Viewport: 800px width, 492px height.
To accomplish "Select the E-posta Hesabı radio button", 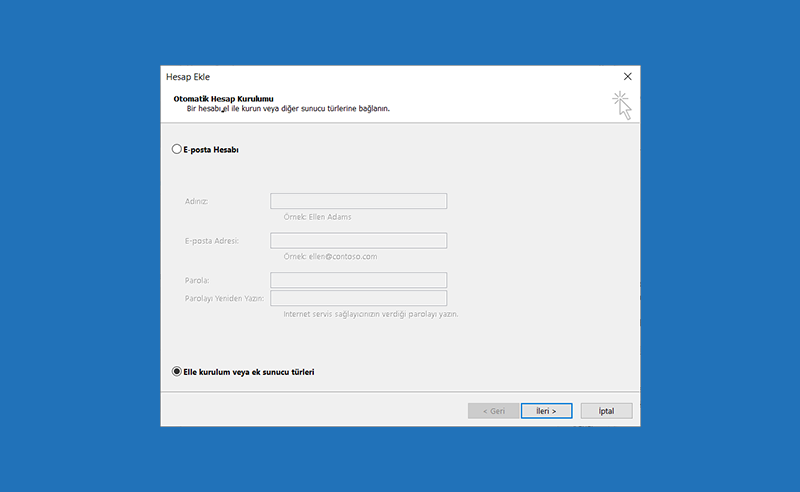I will [x=177, y=149].
